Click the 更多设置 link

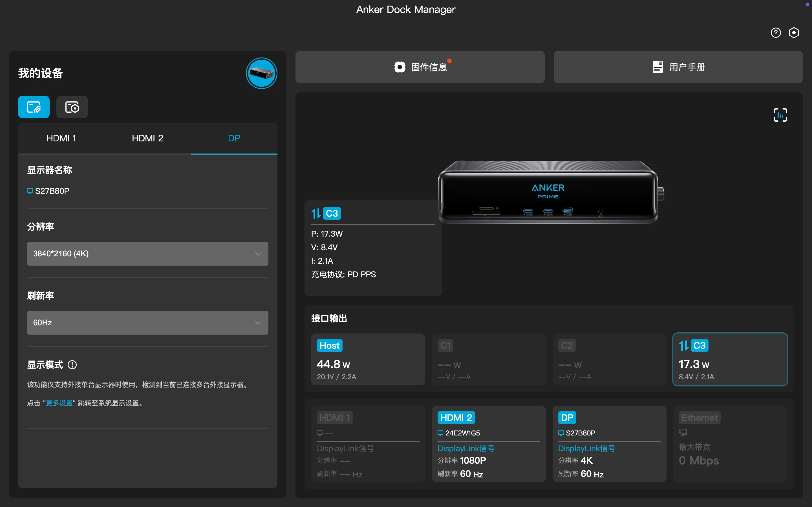tap(59, 403)
